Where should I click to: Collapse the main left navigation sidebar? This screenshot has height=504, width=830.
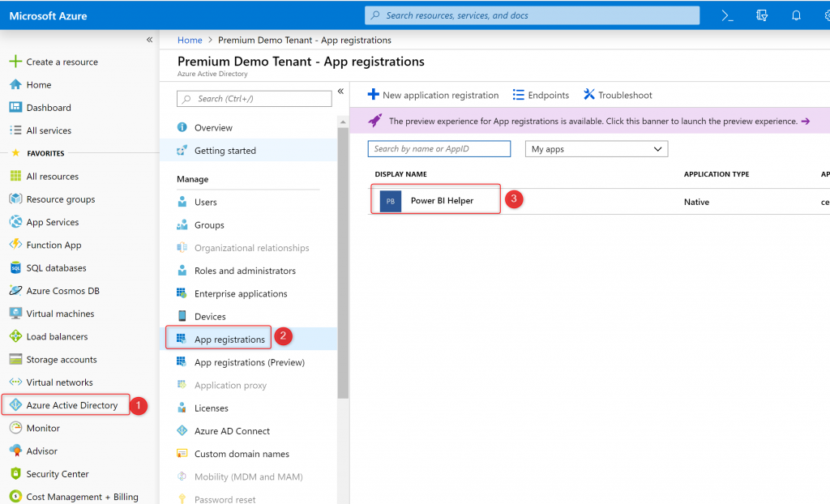149,39
